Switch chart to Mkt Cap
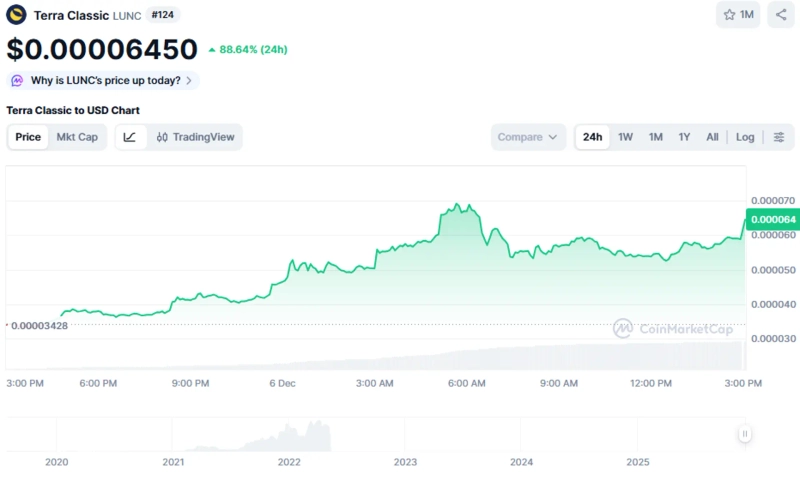 coord(77,137)
